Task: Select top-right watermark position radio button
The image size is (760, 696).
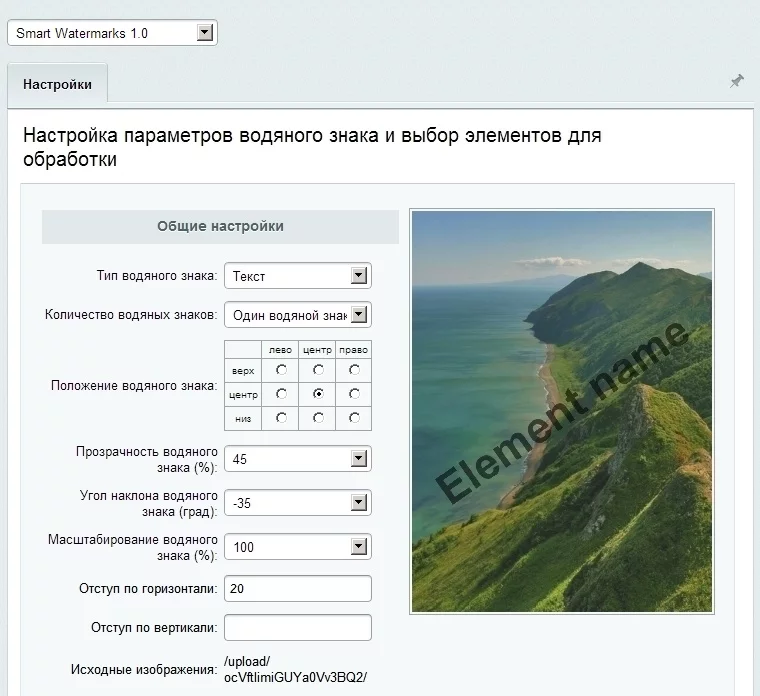Action: (x=354, y=370)
